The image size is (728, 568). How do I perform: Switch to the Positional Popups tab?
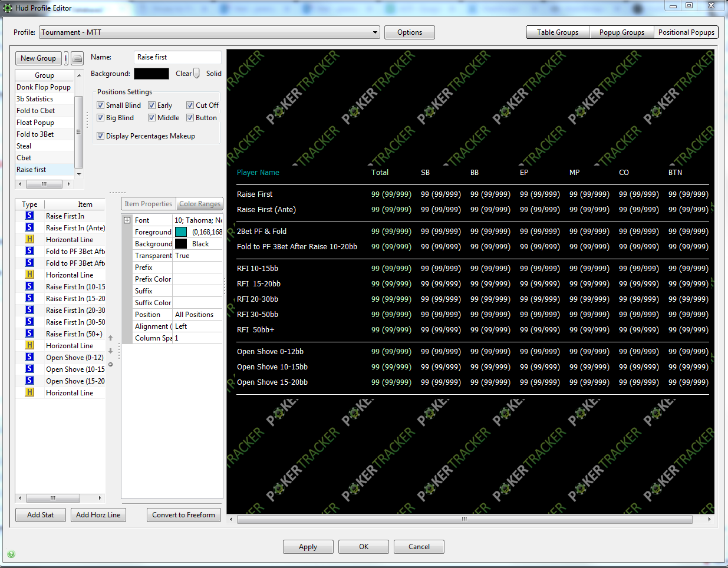(x=686, y=32)
